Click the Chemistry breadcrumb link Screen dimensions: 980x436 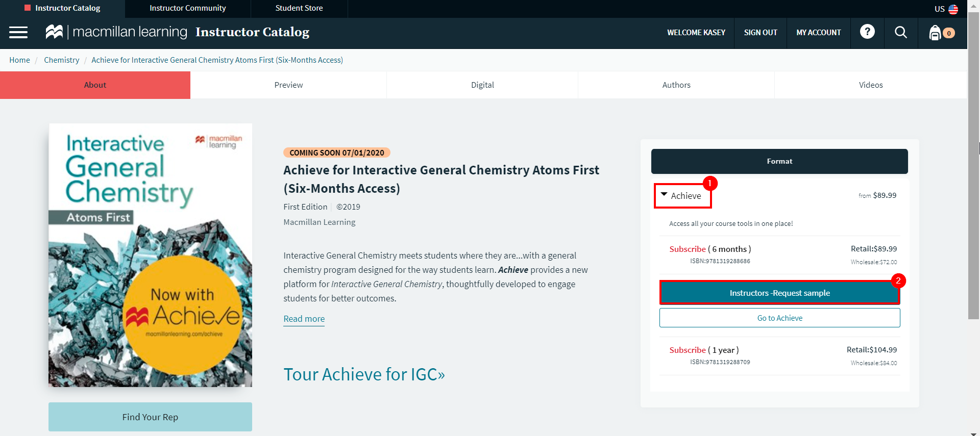[61, 60]
